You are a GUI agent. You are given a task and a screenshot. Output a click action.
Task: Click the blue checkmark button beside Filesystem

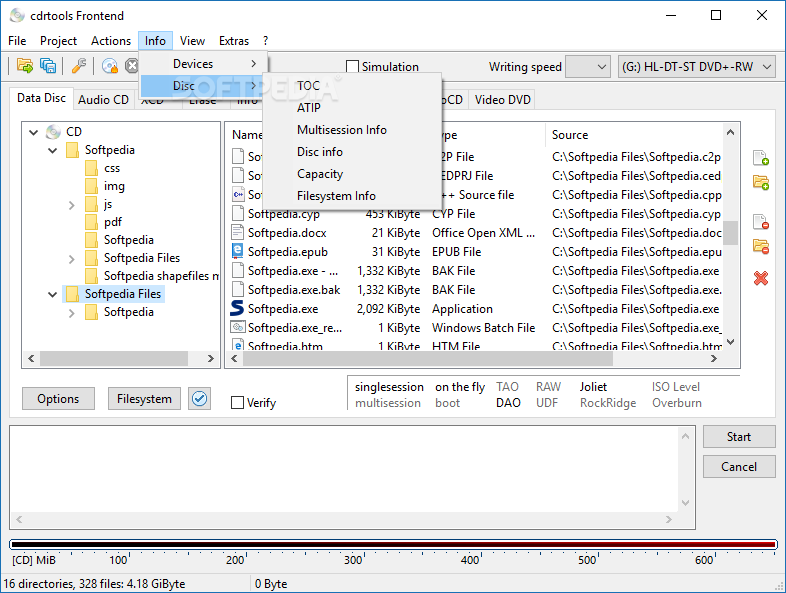pyautogui.click(x=200, y=399)
